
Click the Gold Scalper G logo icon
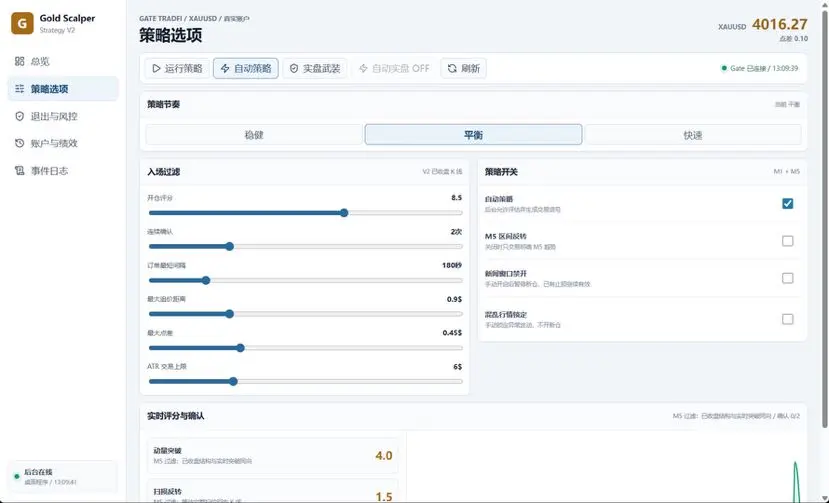(x=22, y=23)
